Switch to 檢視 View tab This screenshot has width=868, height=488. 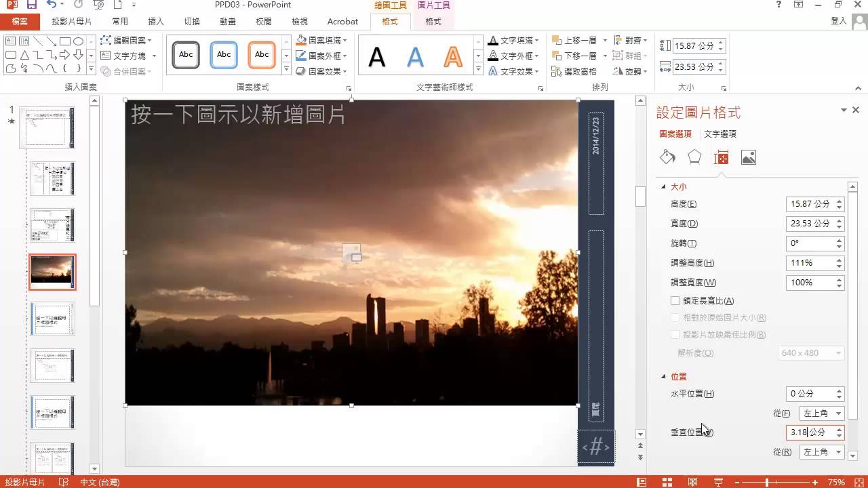coord(300,21)
